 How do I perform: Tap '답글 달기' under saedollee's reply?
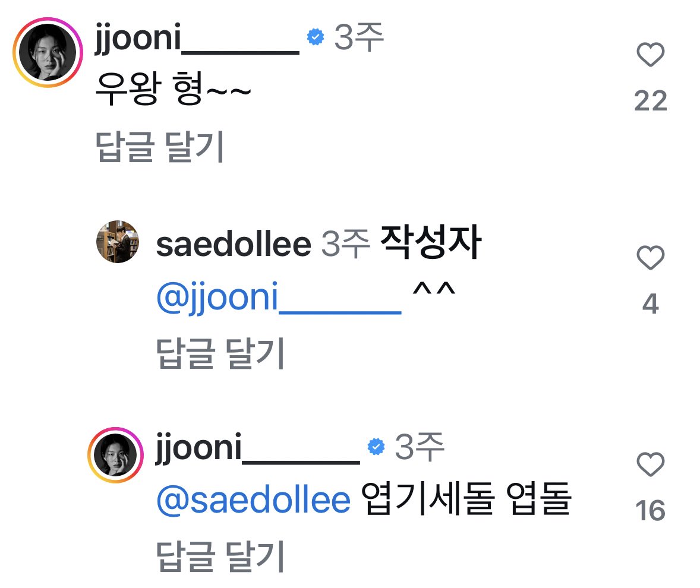[x=220, y=353]
